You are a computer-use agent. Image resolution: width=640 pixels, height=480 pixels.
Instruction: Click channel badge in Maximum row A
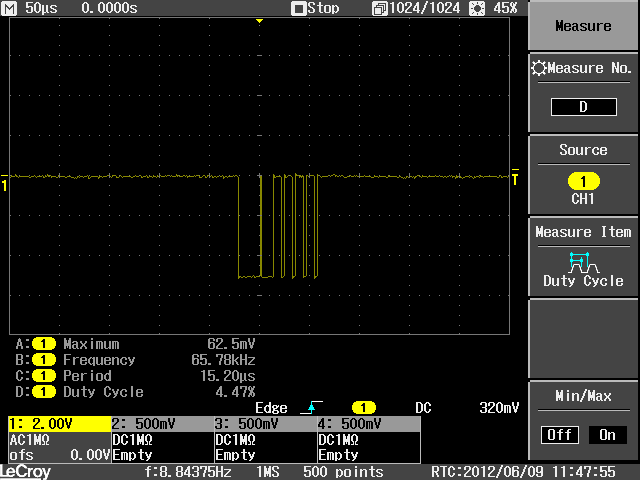pos(44,344)
